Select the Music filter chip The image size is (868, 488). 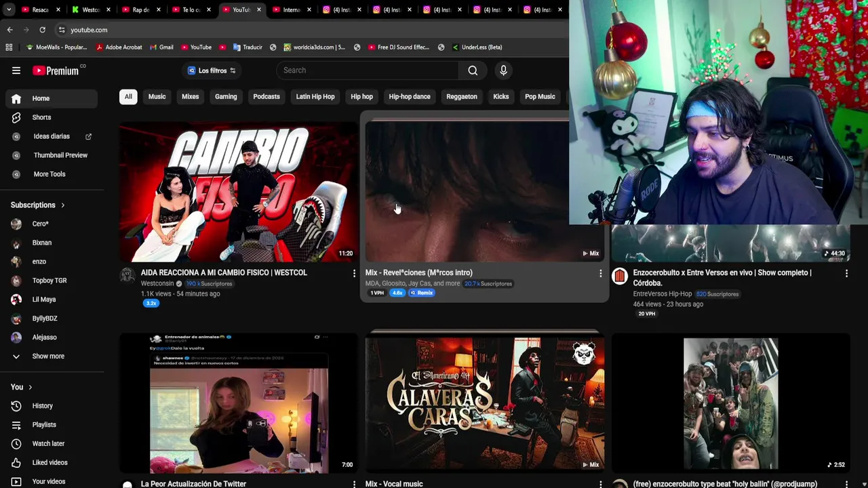157,97
